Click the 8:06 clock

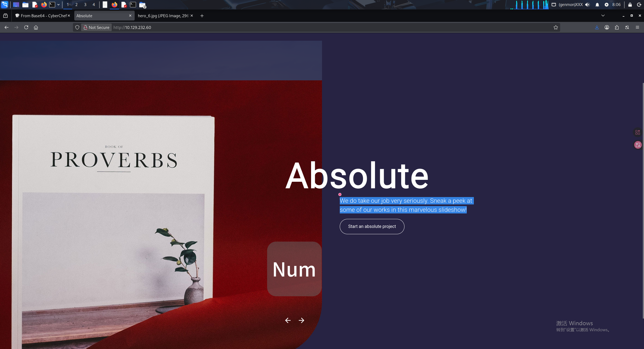coord(616,5)
